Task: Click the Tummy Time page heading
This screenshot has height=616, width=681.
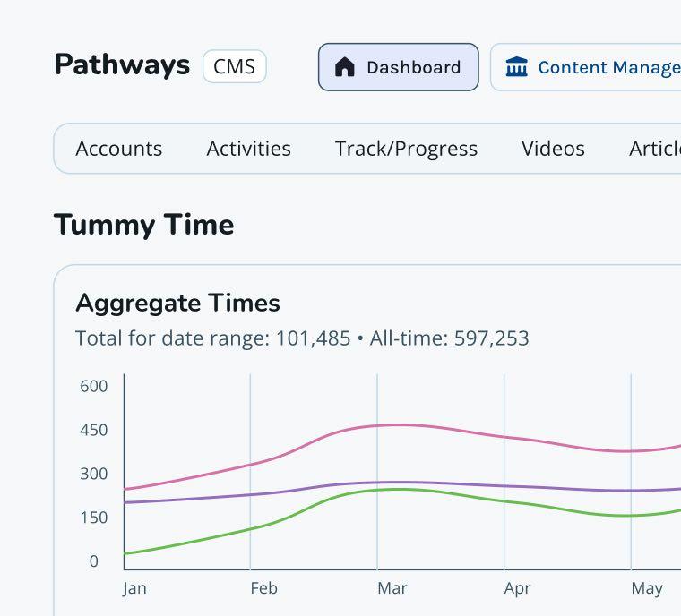Action: coord(143,225)
